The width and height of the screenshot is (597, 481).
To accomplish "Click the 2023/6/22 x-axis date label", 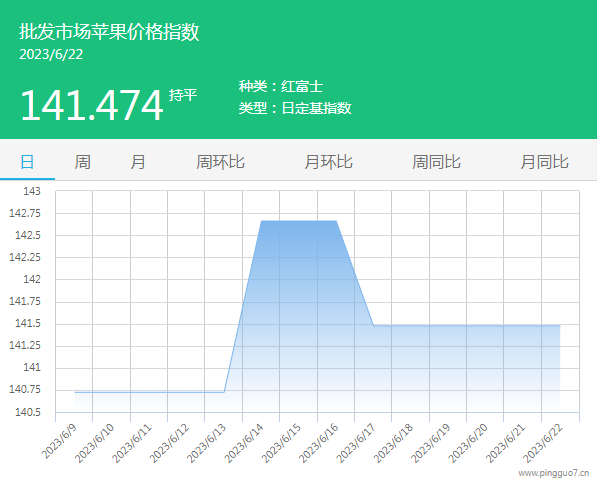I will pos(543,443).
